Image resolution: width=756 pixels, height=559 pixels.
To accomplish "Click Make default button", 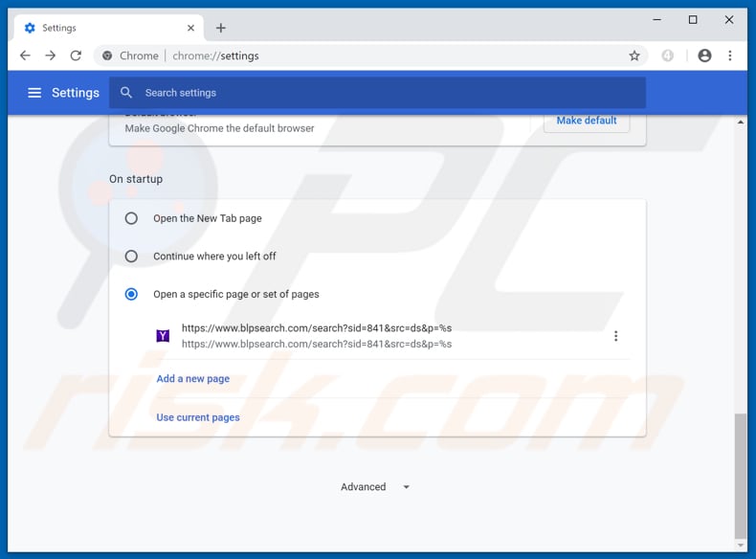I will 587,121.
